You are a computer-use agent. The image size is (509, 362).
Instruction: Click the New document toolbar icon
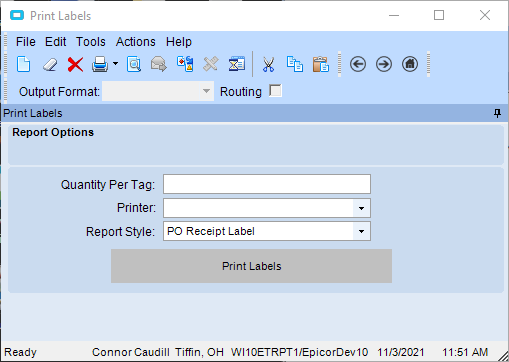pos(24,64)
